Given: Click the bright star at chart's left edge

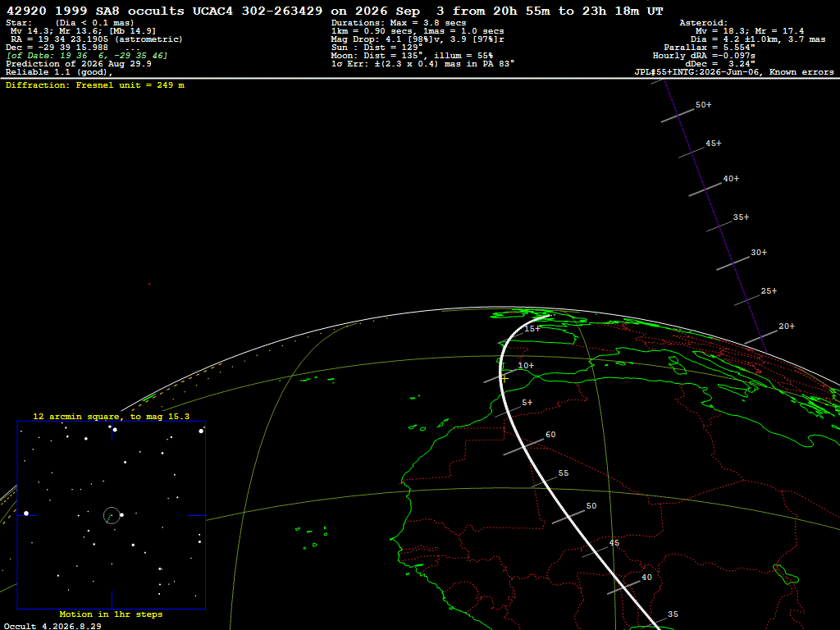Looking at the screenshot, I should [x=26, y=514].
